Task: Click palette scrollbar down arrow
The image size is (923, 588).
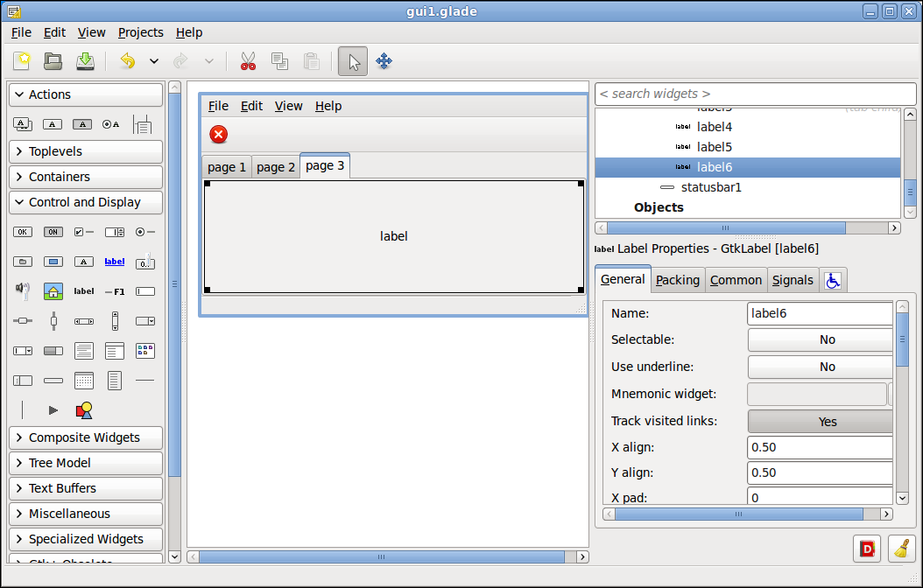Action: click(174, 556)
